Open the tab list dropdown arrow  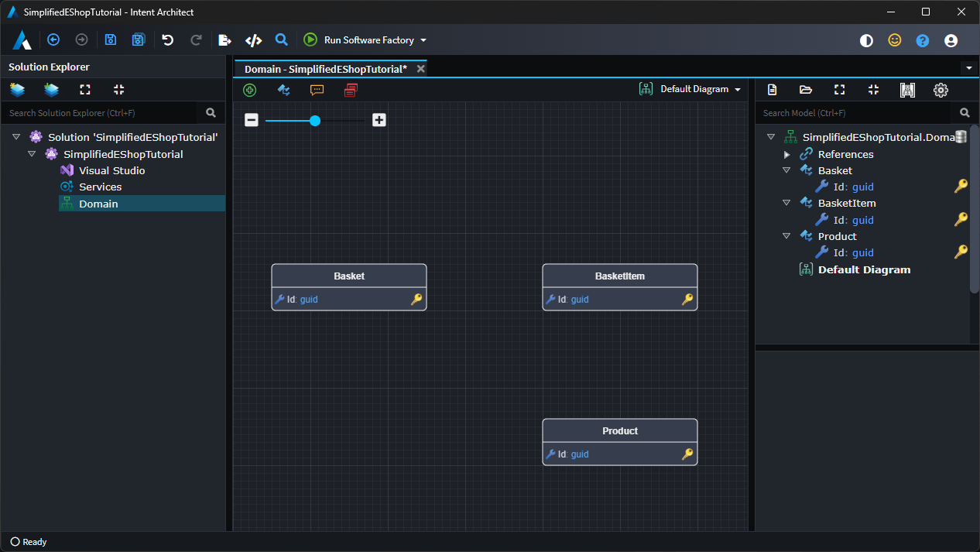(969, 68)
